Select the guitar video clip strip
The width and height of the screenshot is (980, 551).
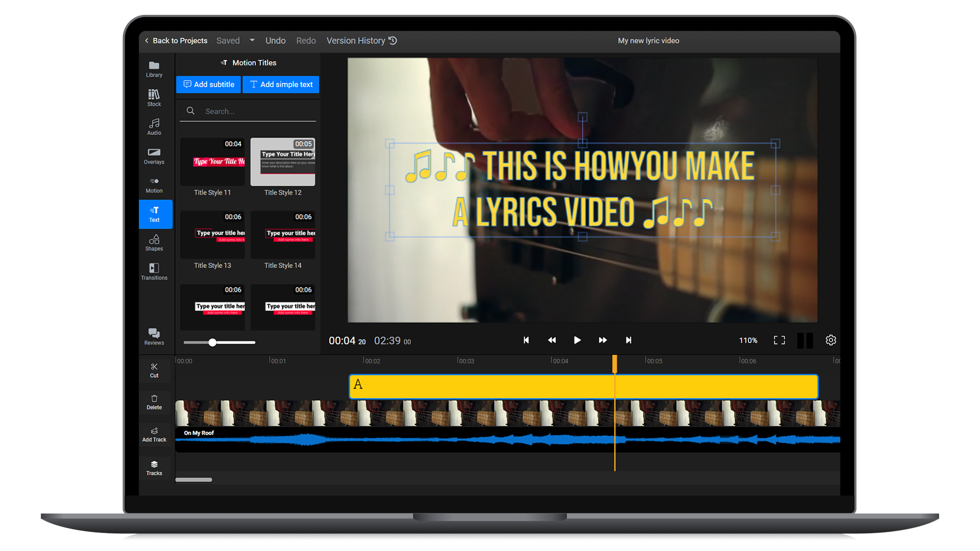507,413
